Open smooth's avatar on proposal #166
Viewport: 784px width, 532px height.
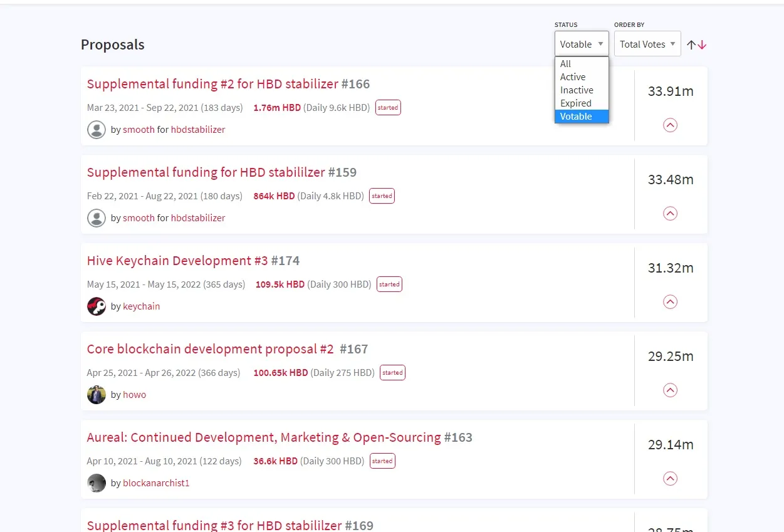pos(97,130)
